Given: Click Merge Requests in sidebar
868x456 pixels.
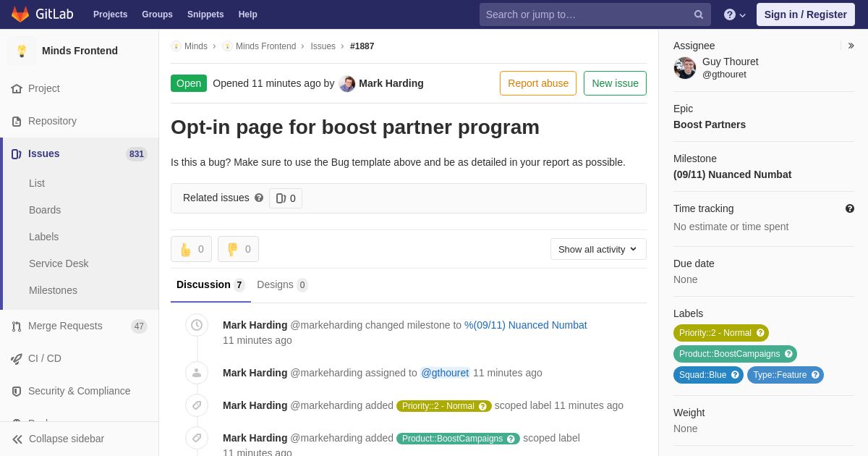Looking at the screenshot, I should (x=65, y=326).
